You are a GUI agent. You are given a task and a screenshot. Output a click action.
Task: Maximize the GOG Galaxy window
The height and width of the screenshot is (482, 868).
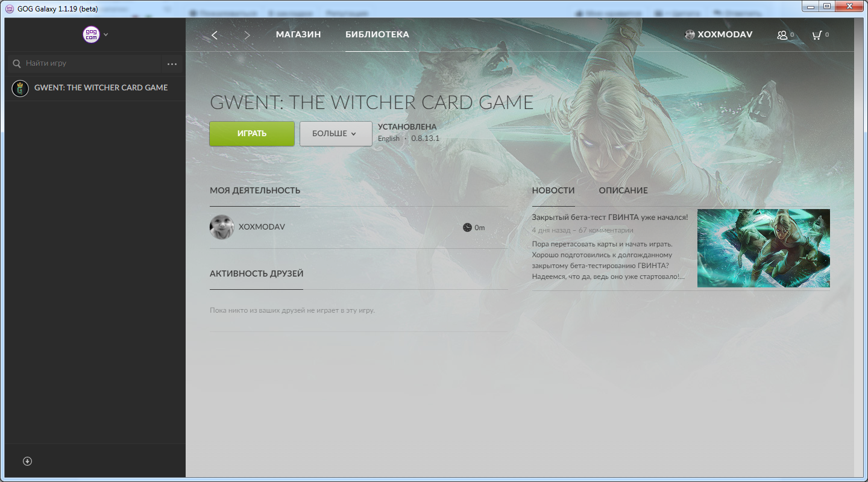(828, 6)
